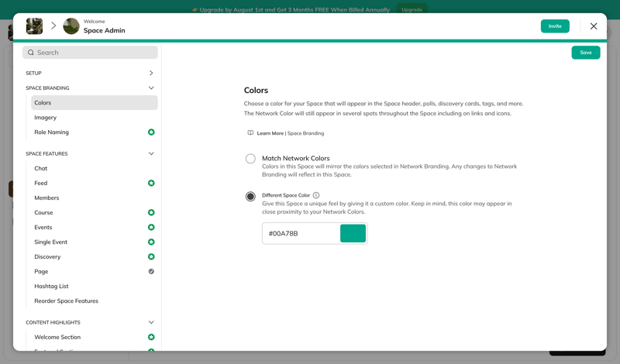
Task: Open the teal color swatch picker
Action: point(353,234)
